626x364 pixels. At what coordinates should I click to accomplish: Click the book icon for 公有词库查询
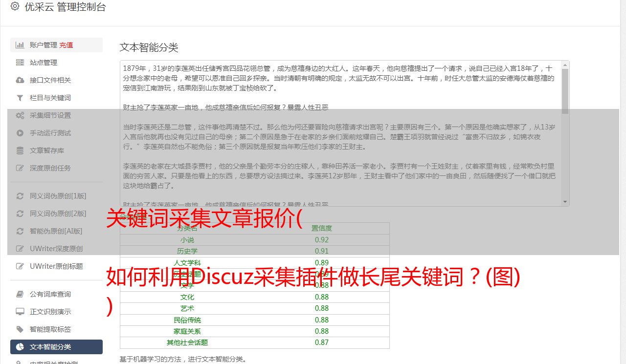[x=20, y=294]
